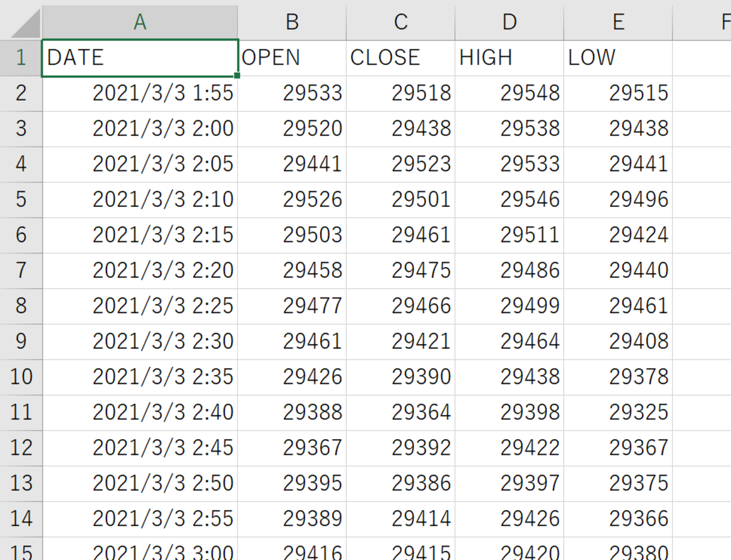Select row 9 header

[21, 341]
